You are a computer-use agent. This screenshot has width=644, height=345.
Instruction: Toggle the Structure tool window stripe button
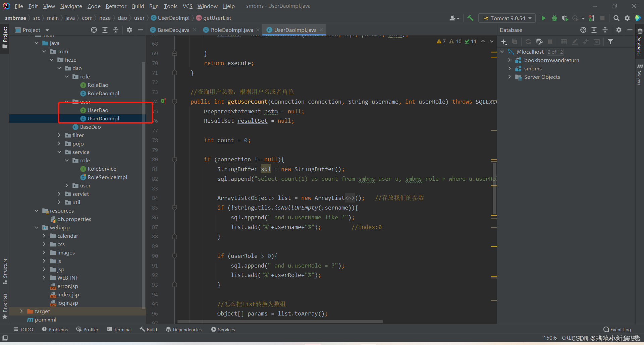click(5, 271)
